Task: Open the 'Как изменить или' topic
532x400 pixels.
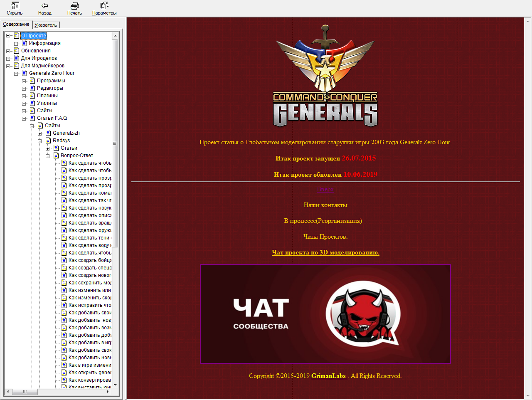Action: (x=90, y=290)
